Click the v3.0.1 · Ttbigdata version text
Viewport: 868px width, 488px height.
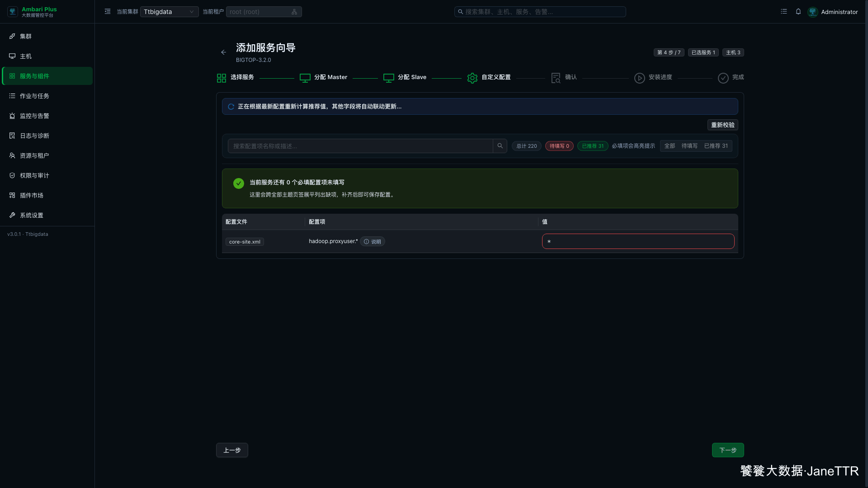[x=28, y=234]
